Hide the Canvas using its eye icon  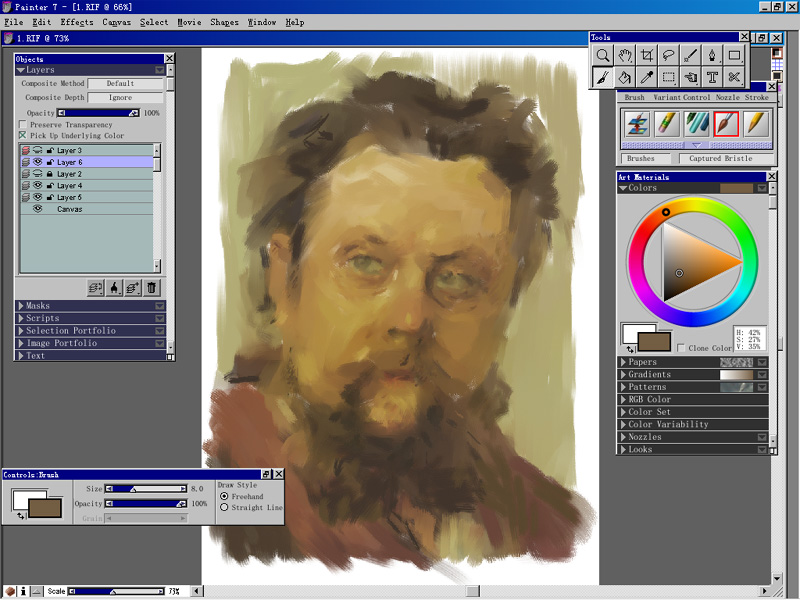[37, 209]
